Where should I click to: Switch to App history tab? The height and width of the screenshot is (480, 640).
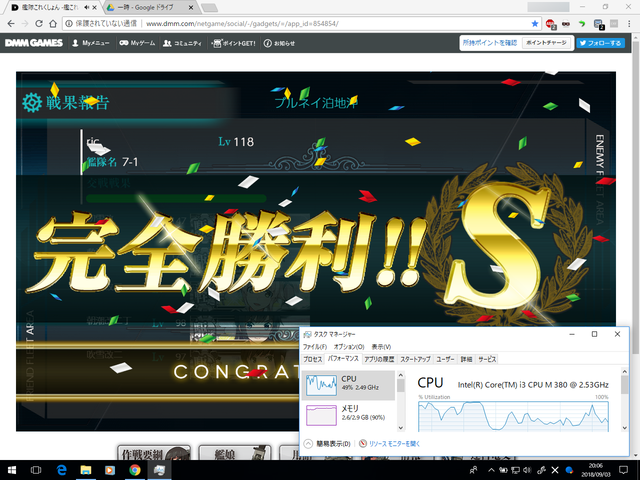tap(379, 359)
